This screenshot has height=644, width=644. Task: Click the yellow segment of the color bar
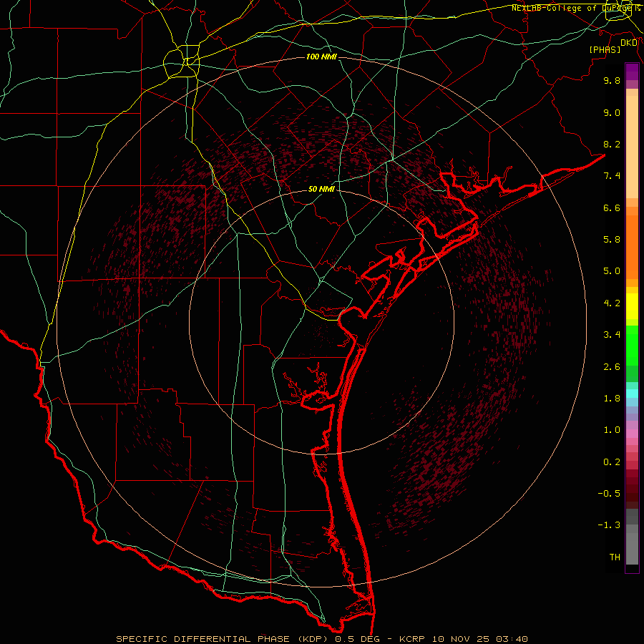point(632,306)
